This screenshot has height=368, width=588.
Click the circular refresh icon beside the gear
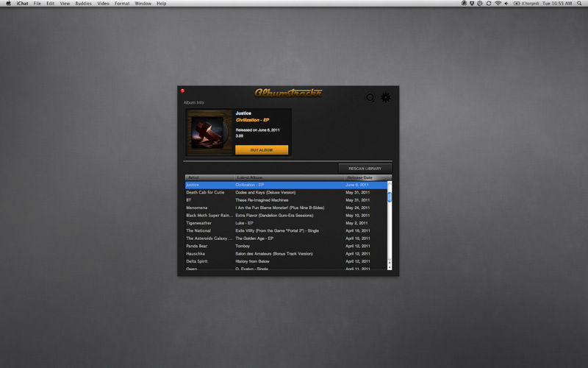pyautogui.click(x=370, y=98)
